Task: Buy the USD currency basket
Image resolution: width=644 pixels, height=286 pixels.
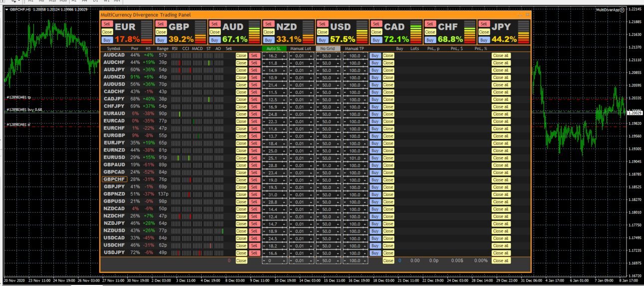Action: click(322, 40)
